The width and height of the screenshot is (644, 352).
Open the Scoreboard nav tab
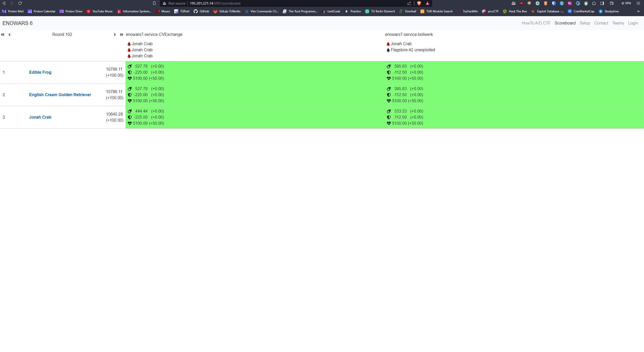[565, 23]
